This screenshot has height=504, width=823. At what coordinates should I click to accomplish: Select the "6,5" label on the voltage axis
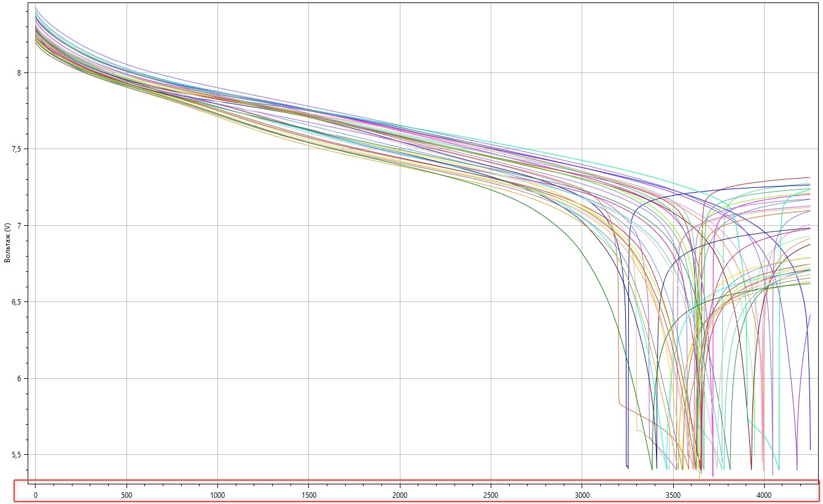tap(17, 302)
